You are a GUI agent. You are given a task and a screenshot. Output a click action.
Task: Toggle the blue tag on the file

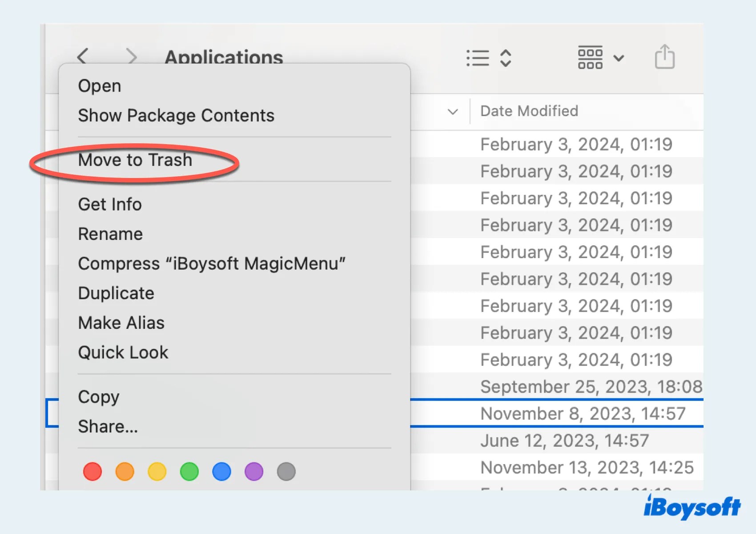click(x=221, y=471)
